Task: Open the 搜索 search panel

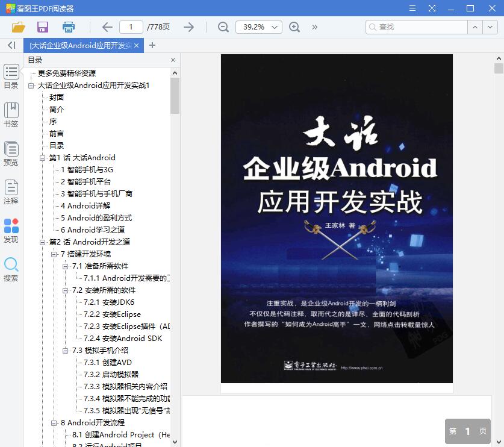Action: click(11, 271)
